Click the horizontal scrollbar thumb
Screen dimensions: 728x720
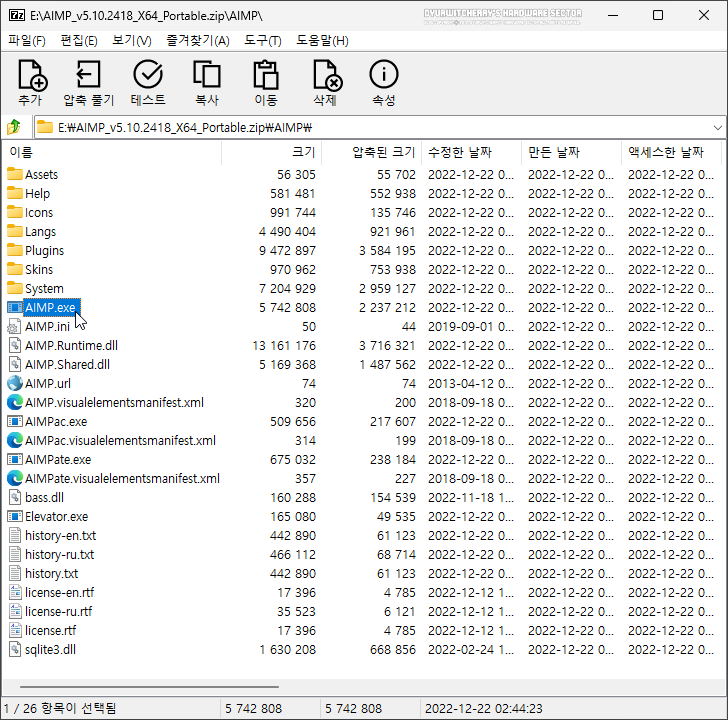click(x=149, y=687)
